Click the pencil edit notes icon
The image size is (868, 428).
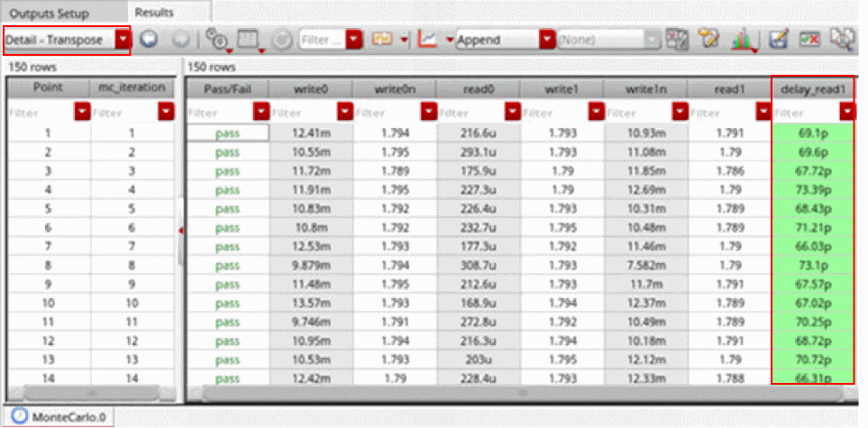pyautogui.click(x=708, y=40)
